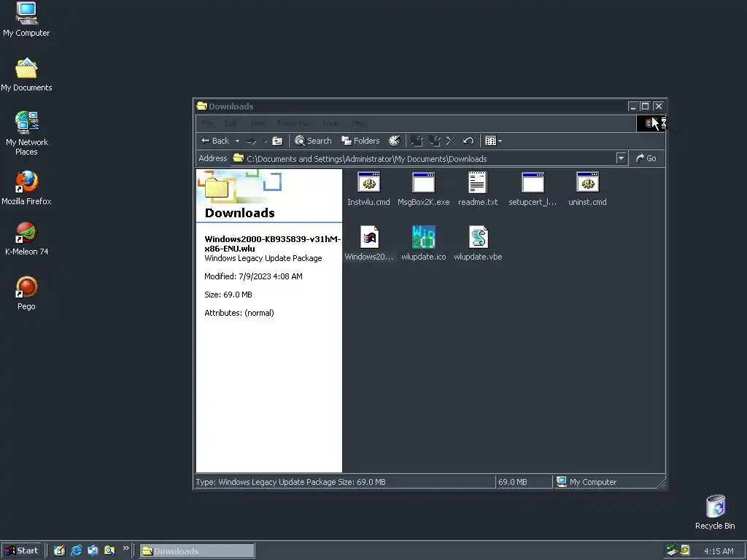The height and width of the screenshot is (560, 747).
Task: Open the Search pane
Action: (313, 141)
